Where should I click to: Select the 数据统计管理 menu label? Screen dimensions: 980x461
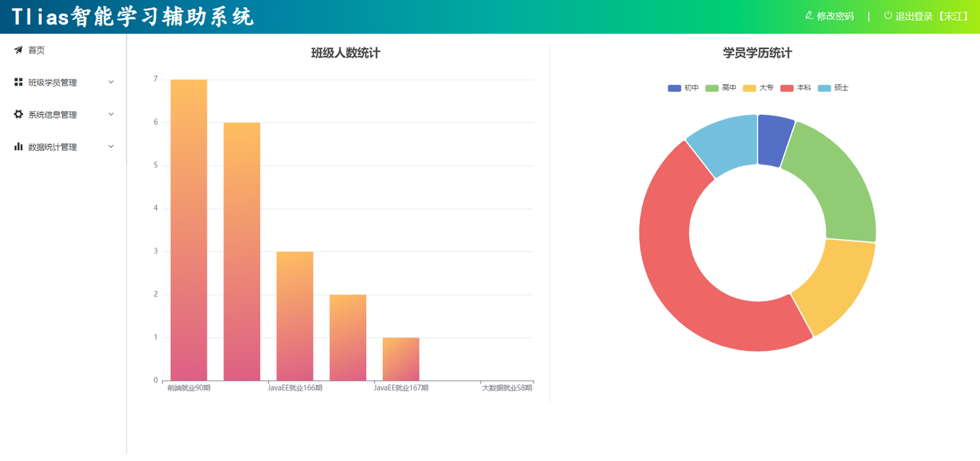click(x=53, y=147)
